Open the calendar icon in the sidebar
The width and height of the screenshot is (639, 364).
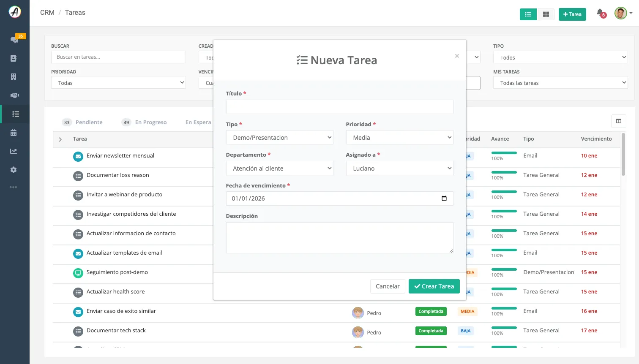14,133
